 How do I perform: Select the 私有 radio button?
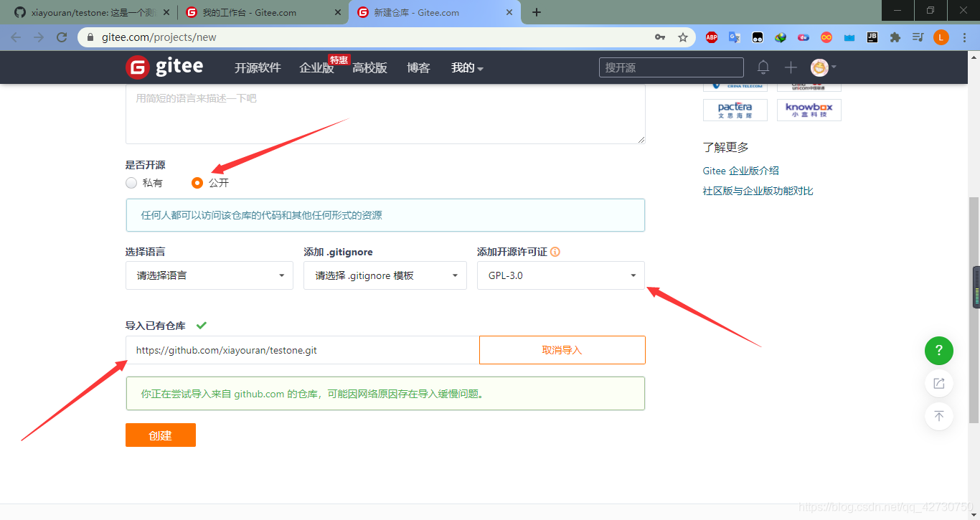(131, 183)
